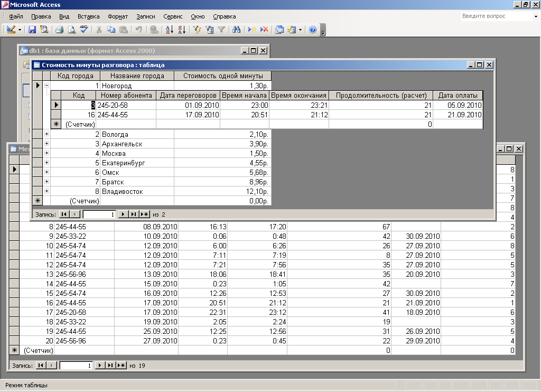Open Print Preview from the toolbar
Viewport: 541px width, 392px height.
(71, 30)
